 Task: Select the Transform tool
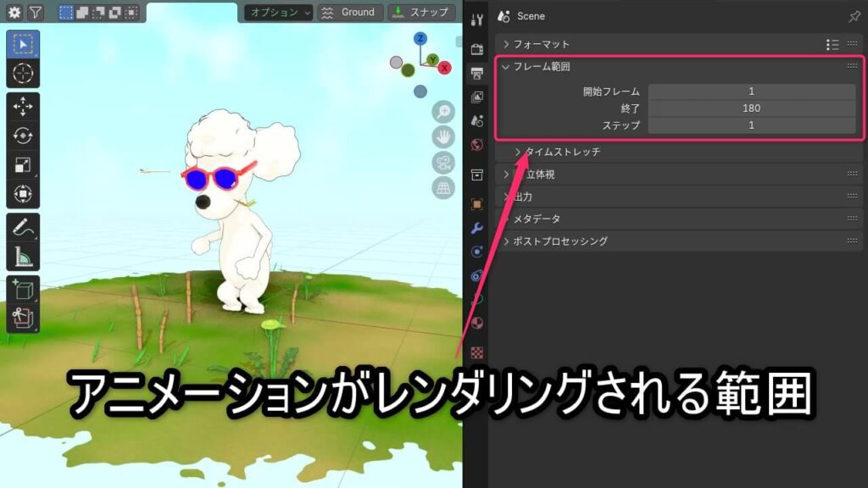tap(23, 194)
